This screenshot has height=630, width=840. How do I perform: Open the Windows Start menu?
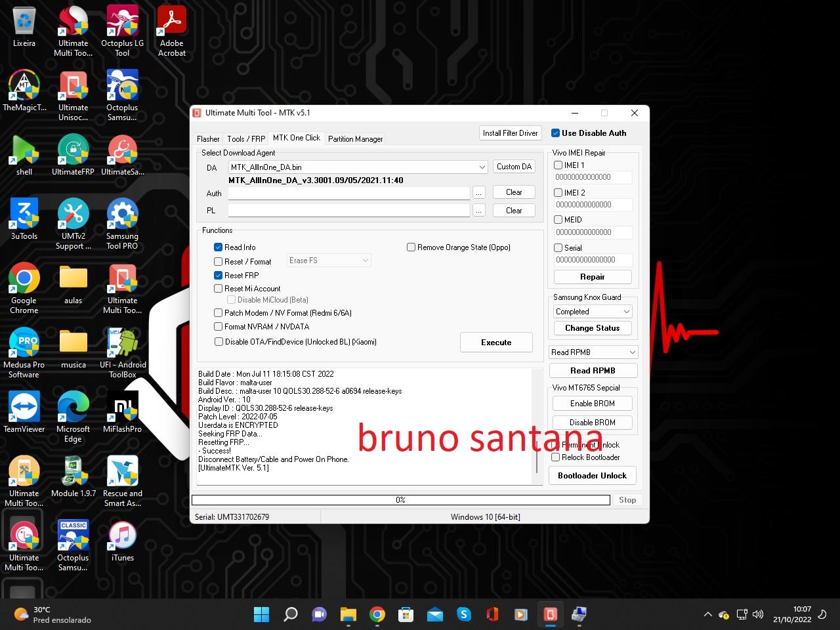click(261, 614)
